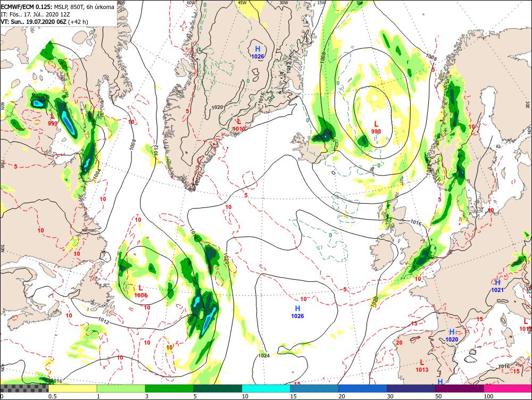Select the medium green 3–5 mm legend swatch
The width and height of the screenshot is (532, 400).
point(169,388)
